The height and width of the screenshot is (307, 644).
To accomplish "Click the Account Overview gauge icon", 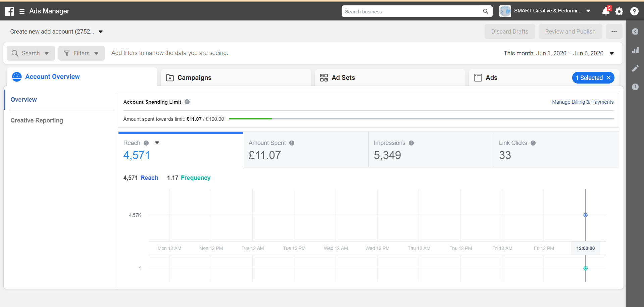I will 16,77.
